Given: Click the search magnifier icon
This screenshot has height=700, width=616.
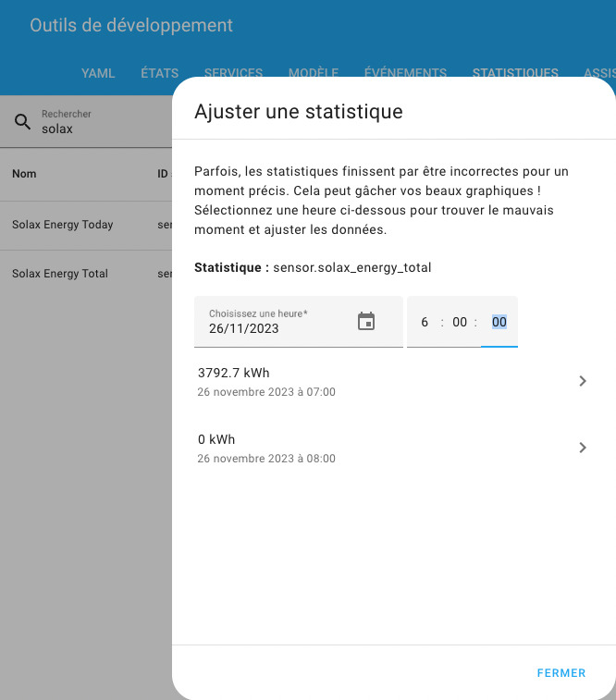Looking at the screenshot, I should click(x=23, y=121).
